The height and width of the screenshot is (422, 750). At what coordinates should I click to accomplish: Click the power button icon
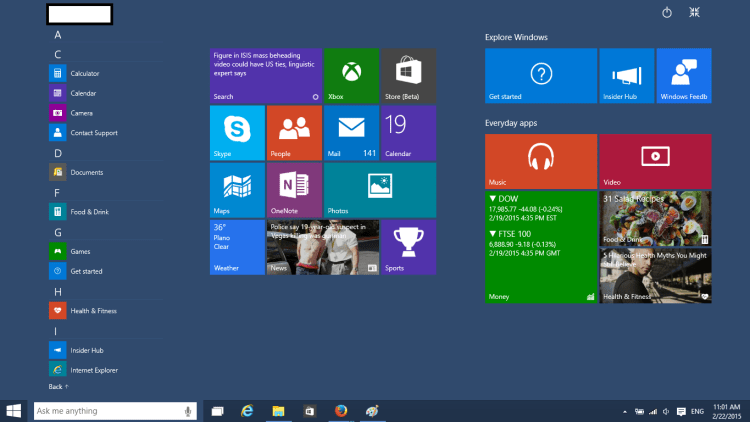coord(667,12)
